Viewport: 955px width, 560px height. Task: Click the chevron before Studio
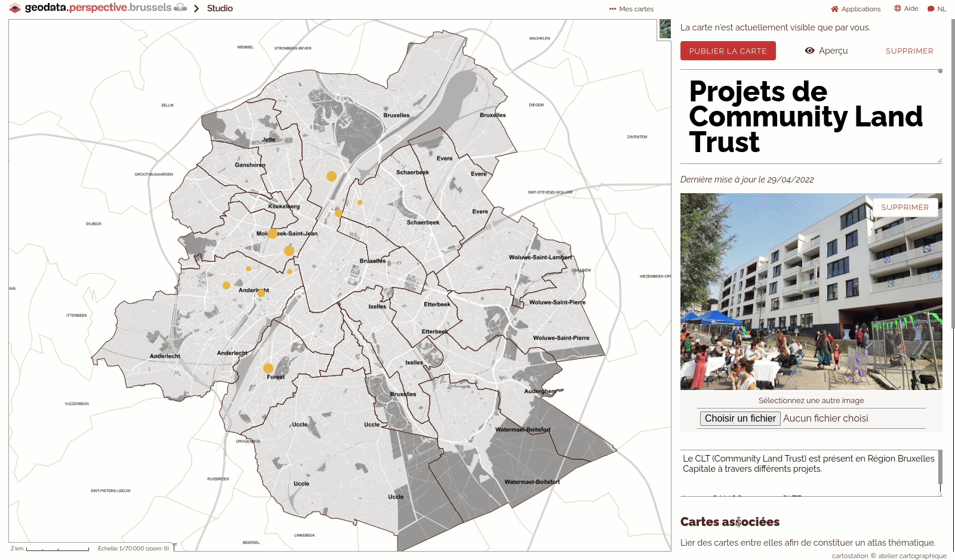196,8
